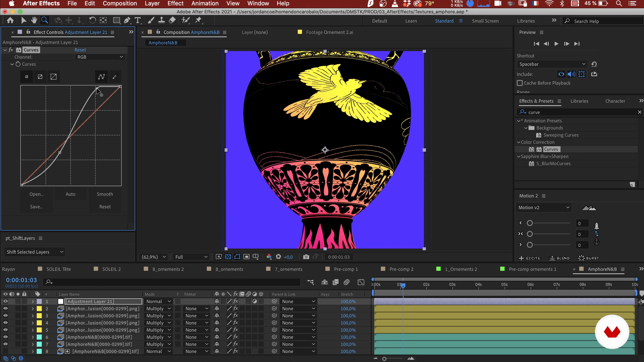Open the Composition menu
The image size is (644, 362).
click(120, 4)
